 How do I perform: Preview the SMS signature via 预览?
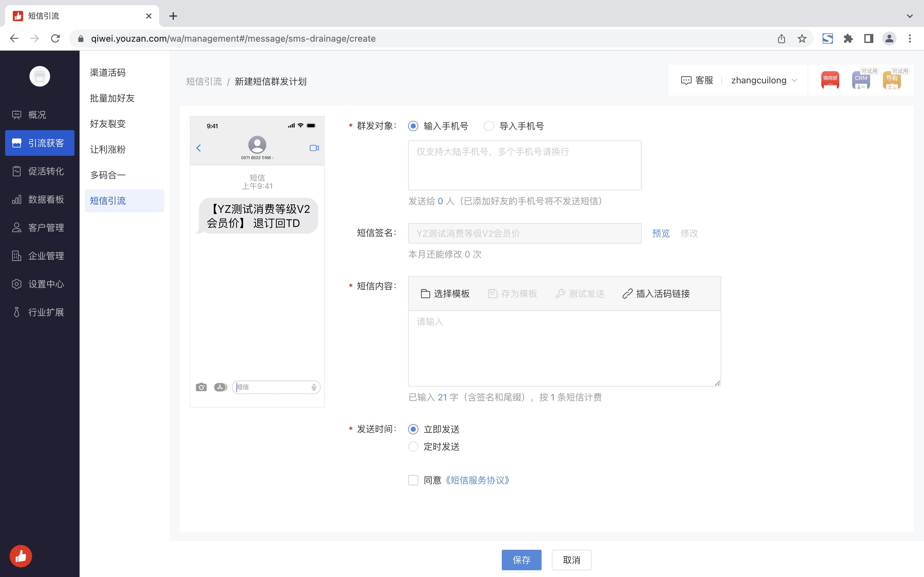(x=660, y=233)
